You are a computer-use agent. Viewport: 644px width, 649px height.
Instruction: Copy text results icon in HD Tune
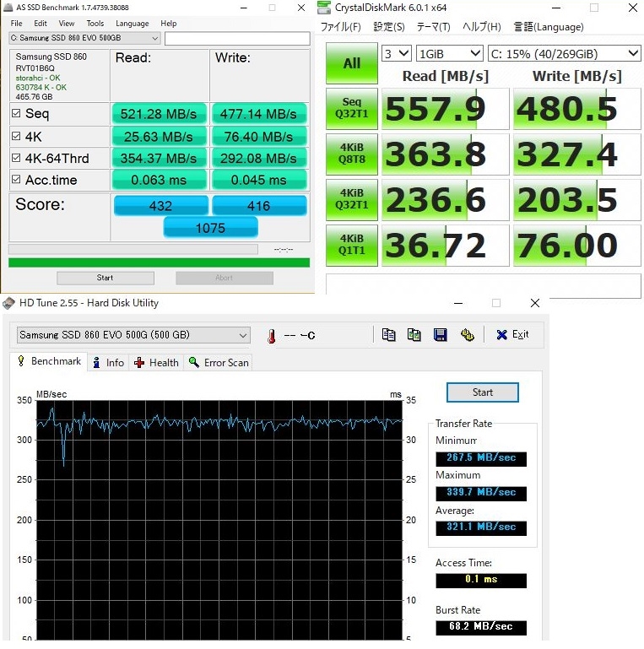pyautogui.click(x=388, y=334)
